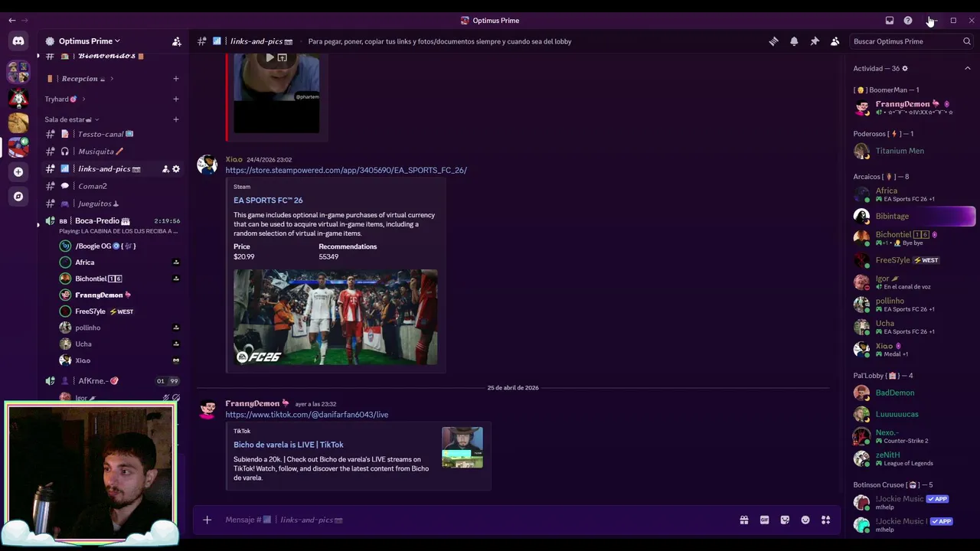Select Titanium Men in member list
This screenshot has width=980, height=551.
pyautogui.click(x=913, y=151)
